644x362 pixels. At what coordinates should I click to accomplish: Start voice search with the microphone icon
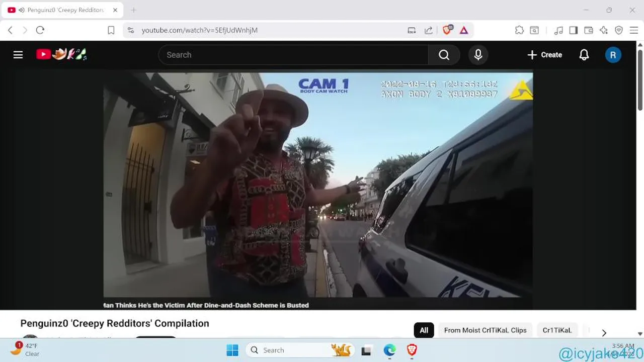[x=478, y=55]
